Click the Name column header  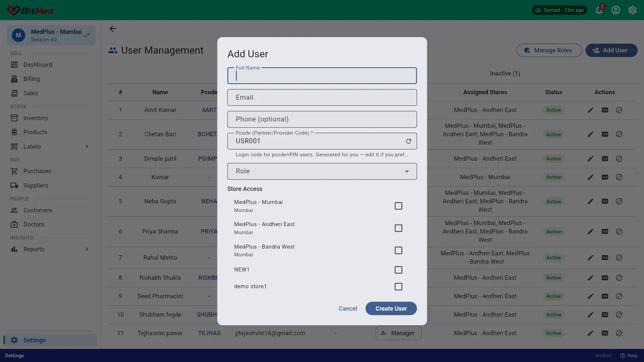(x=160, y=92)
